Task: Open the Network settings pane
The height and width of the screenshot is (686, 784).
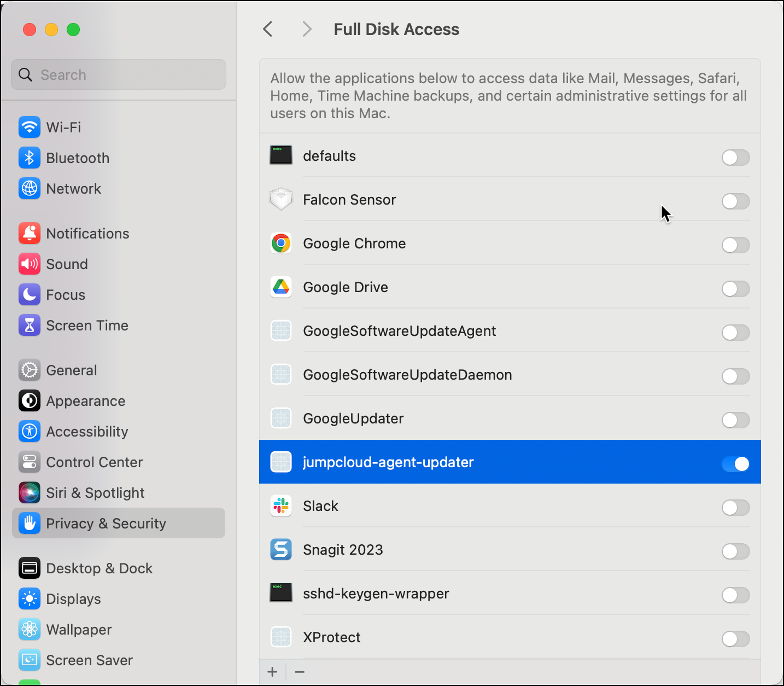Action: pos(119,188)
